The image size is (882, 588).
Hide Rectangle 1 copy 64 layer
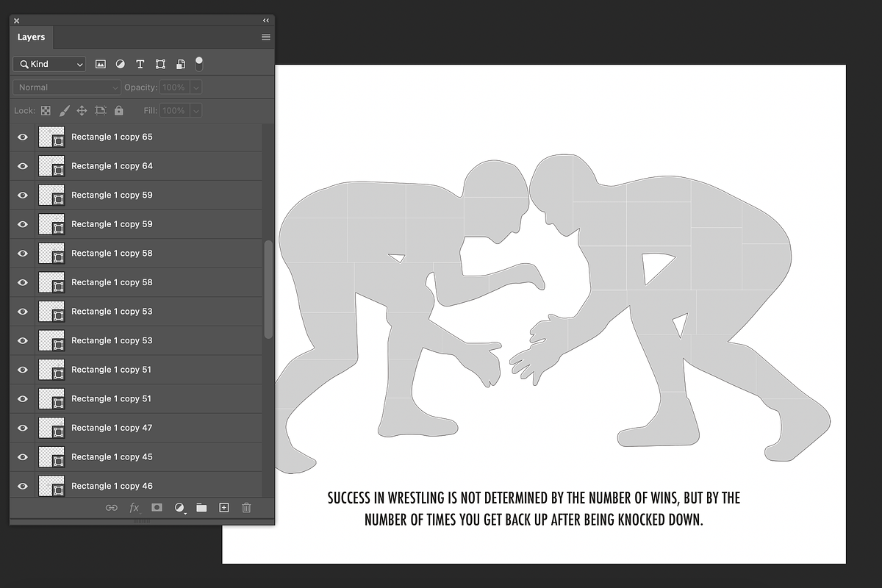pyautogui.click(x=23, y=166)
